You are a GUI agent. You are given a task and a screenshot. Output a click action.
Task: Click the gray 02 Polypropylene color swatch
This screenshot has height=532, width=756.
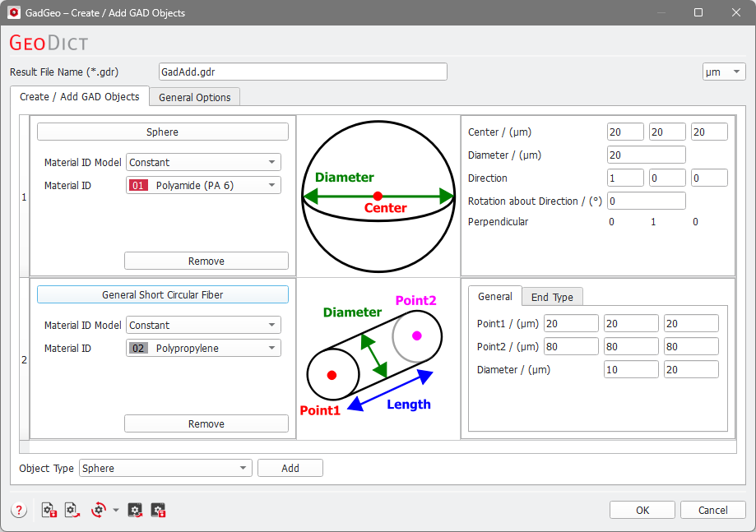pos(138,349)
